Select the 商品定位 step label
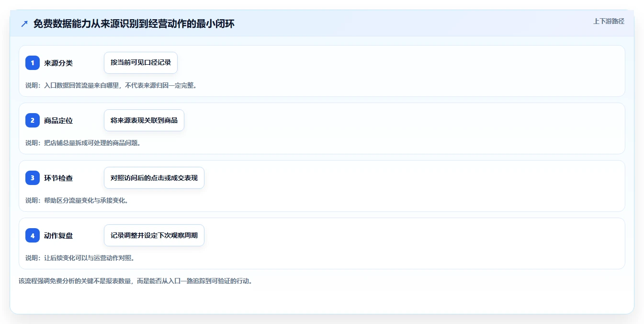This screenshot has height=324, width=644. [x=58, y=120]
